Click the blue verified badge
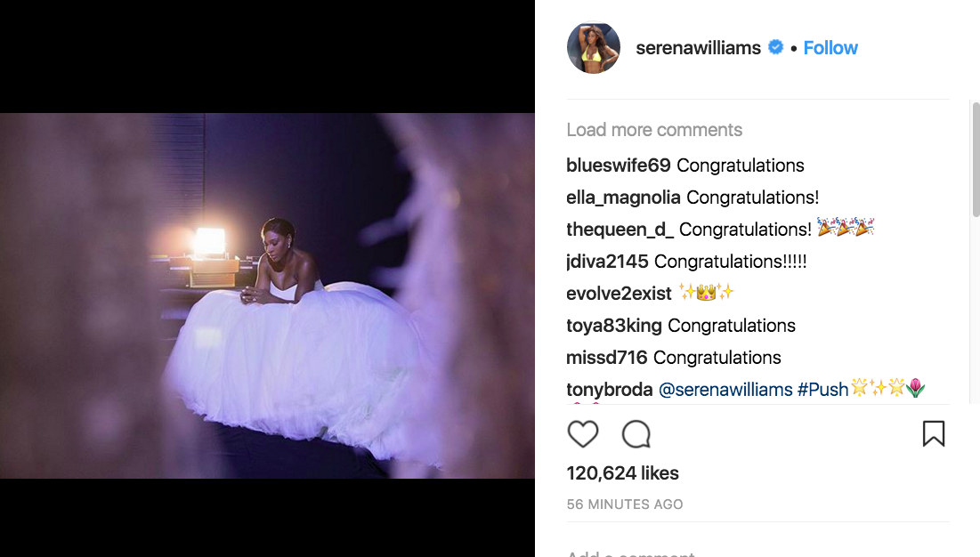980x557 pixels. coord(776,48)
